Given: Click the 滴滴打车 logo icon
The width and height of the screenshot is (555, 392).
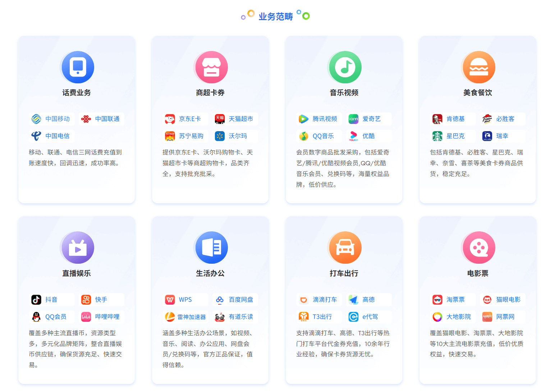Looking at the screenshot, I should pos(304,300).
